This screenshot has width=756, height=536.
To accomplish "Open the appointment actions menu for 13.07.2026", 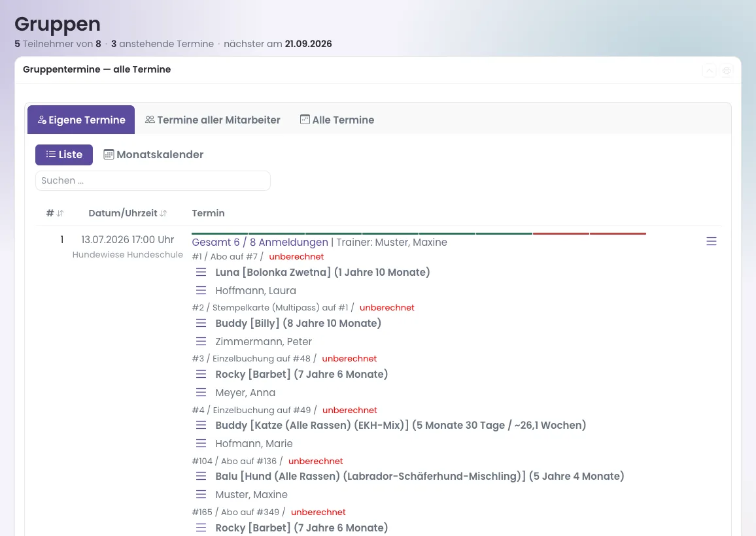I will (x=711, y=241).
